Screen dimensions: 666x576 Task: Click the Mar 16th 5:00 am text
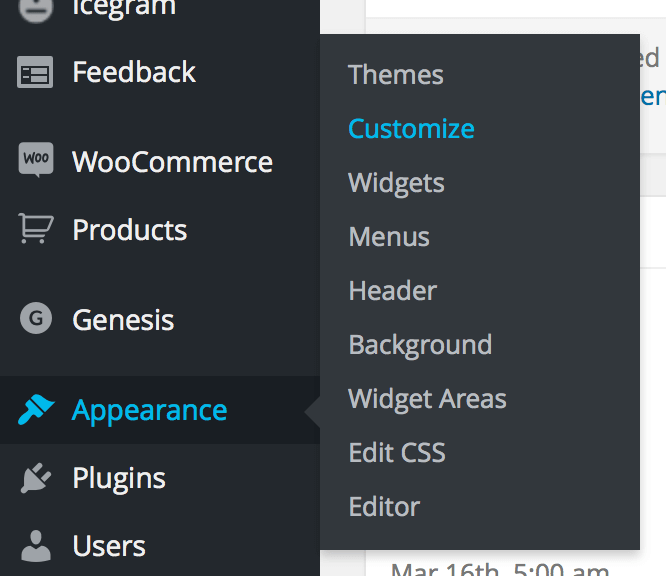pos(500,569)
